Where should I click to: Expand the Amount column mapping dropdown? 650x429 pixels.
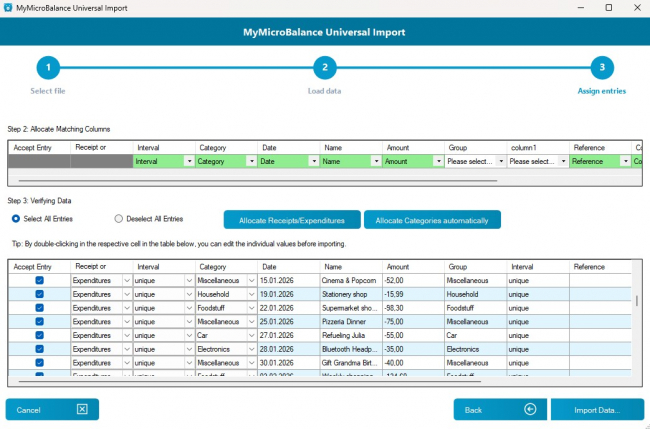coord(438,161)
